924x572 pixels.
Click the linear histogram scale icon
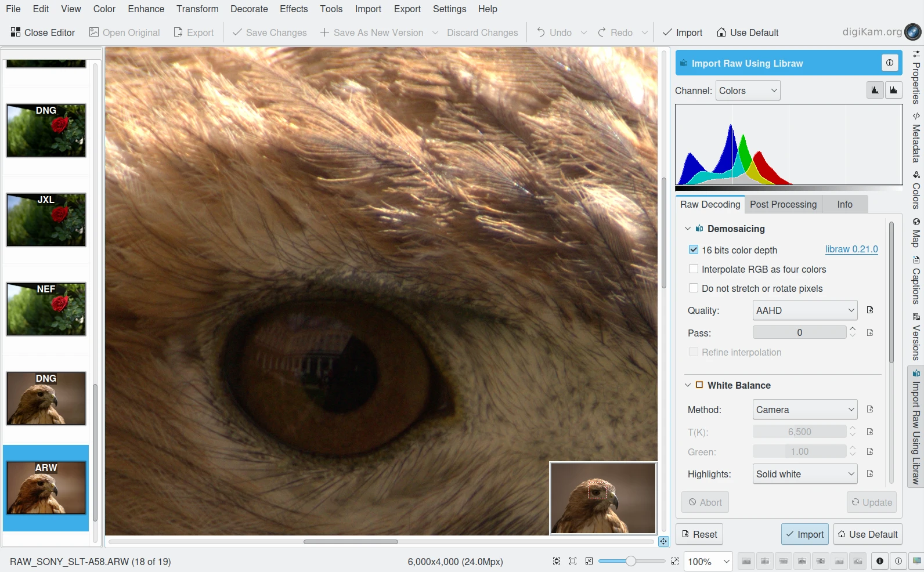(x=875, y=90)
